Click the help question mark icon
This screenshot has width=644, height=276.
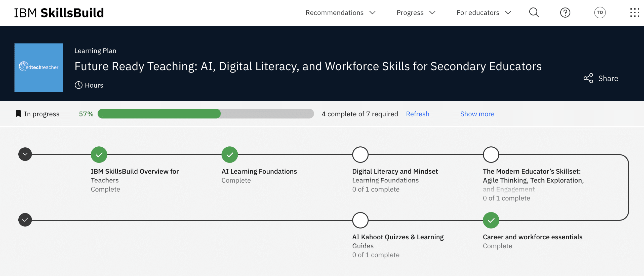(x=565, y=12)
